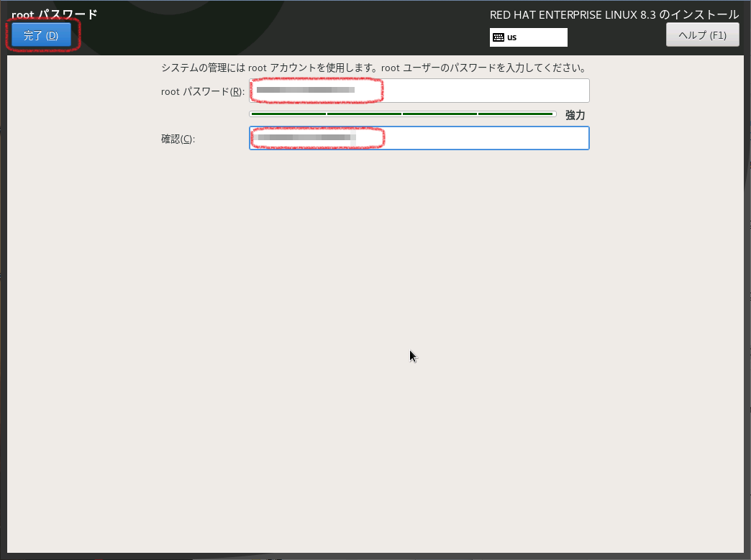Click the root パスワード screen title
Screen dimensions: 751x560
point(54,14)
